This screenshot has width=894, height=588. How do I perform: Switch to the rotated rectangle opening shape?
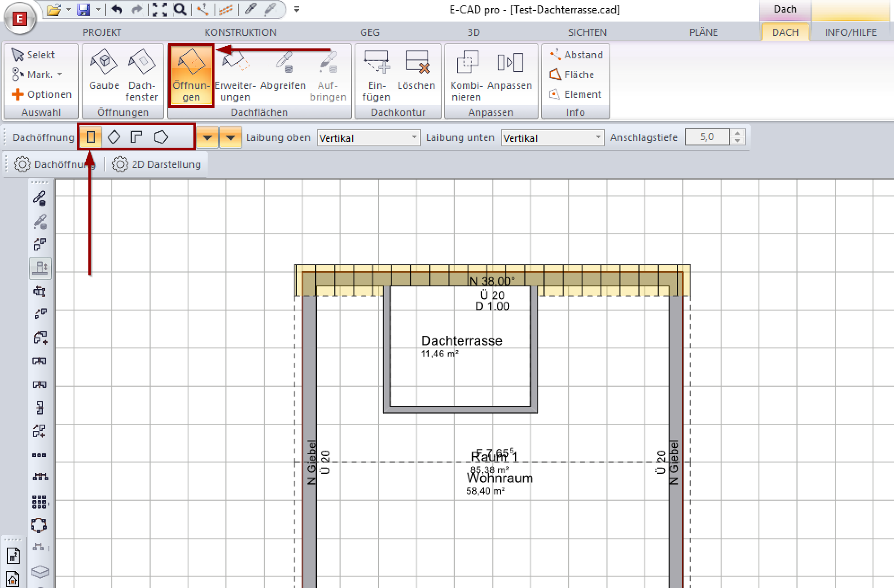coord(114,137)
